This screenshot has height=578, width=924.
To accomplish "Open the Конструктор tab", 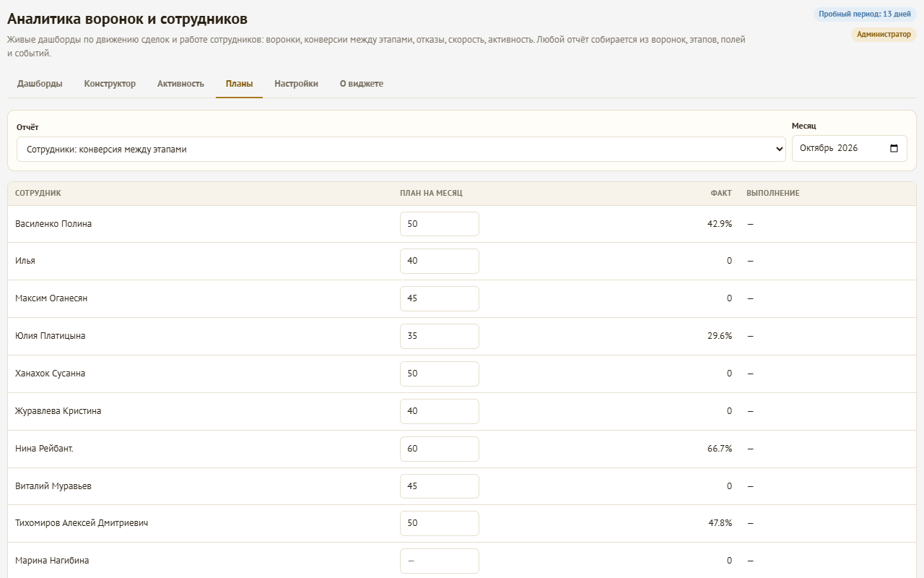I will coord(110,84).
